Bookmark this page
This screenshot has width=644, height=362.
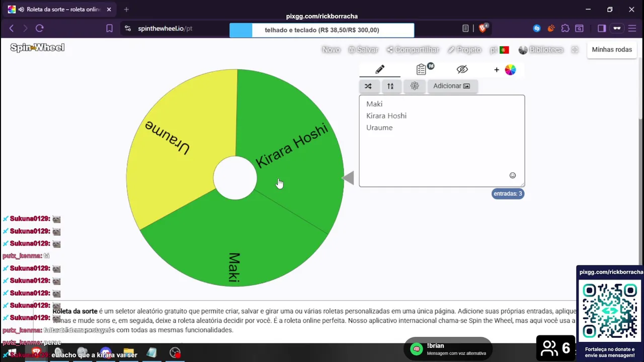(x=109, y=29)
